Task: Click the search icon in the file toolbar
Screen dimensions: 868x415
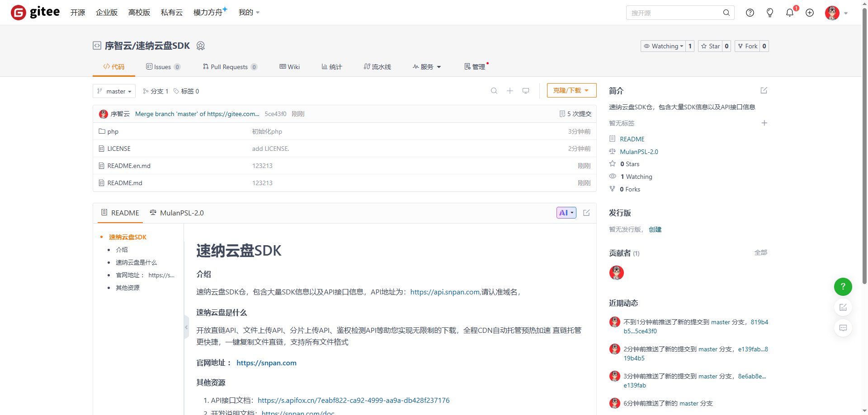Action: tap(494, 91)
